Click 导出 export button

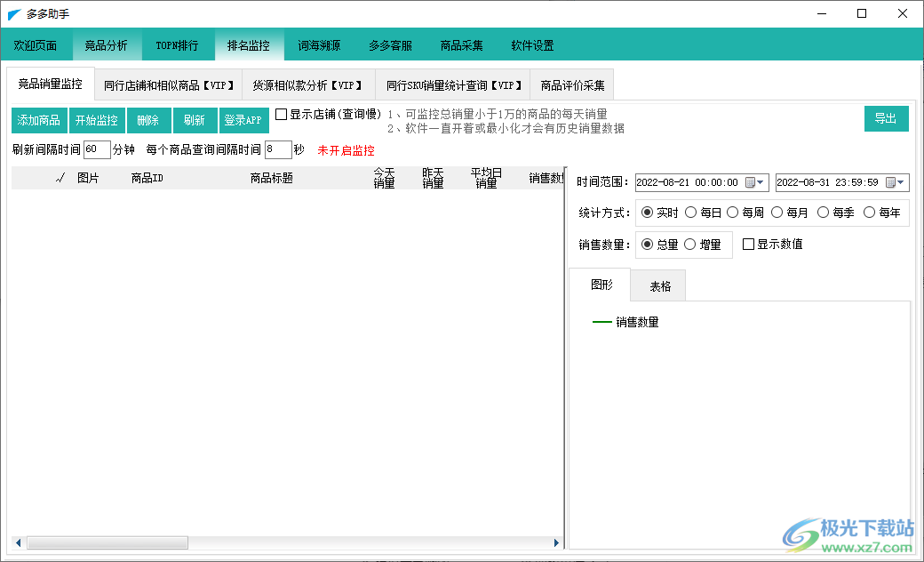[887, 118]
